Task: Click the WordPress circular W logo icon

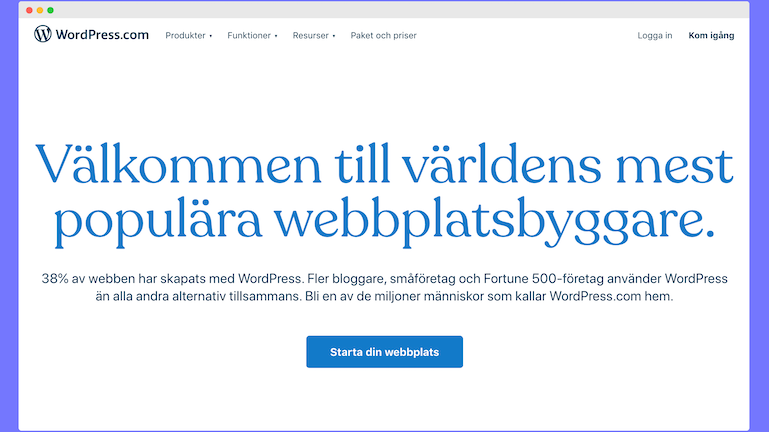Action: pos(42,34)
